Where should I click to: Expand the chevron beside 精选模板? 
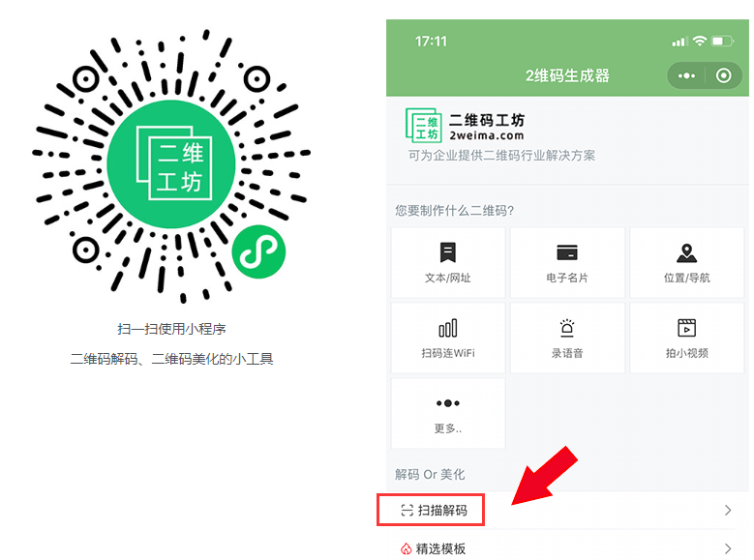[x=728, y=548]
